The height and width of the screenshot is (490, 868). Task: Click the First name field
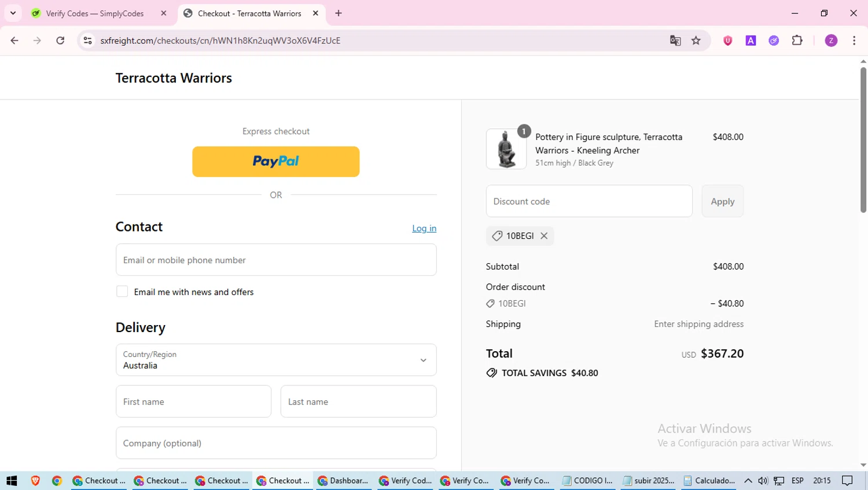click(x=193, y=401)
